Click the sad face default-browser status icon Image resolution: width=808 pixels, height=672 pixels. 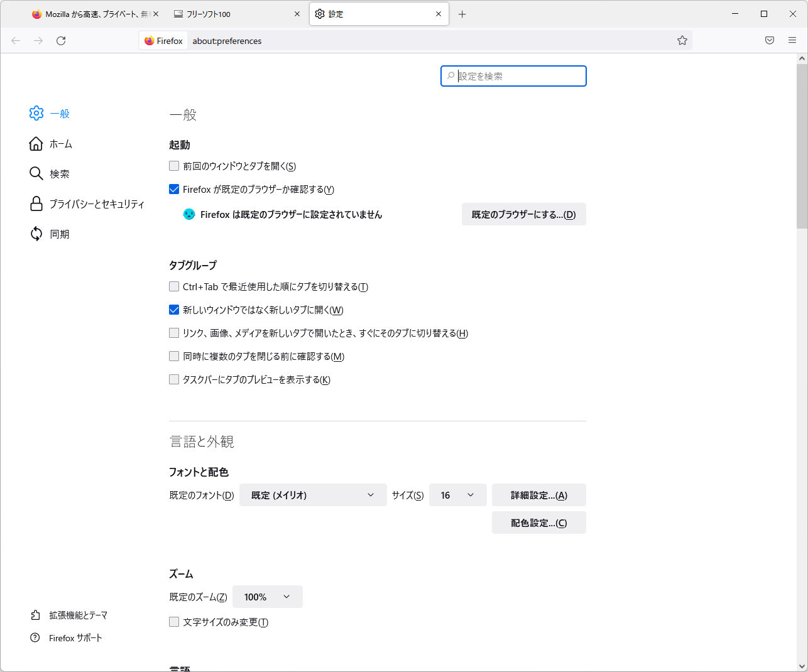click(x=189, y=214)
